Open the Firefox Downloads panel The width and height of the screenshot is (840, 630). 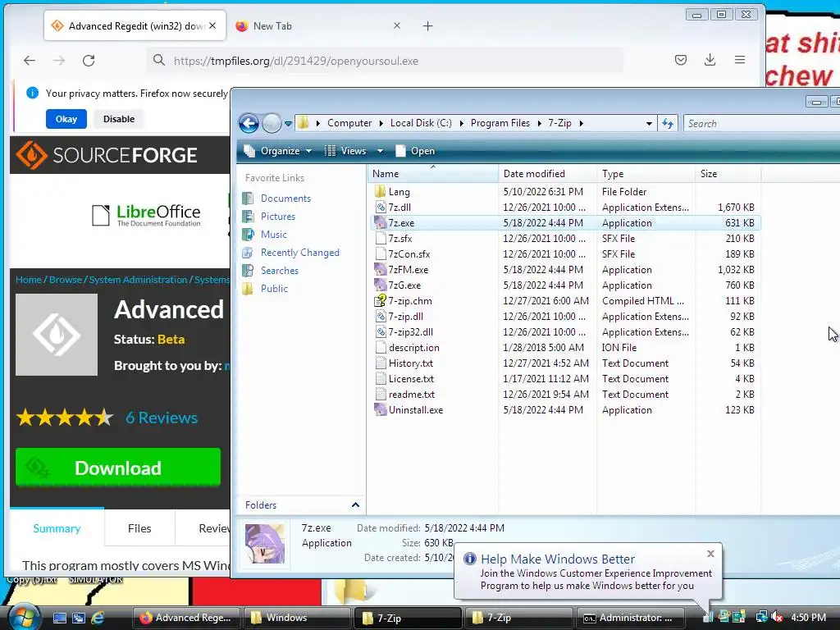coord(710,60)
